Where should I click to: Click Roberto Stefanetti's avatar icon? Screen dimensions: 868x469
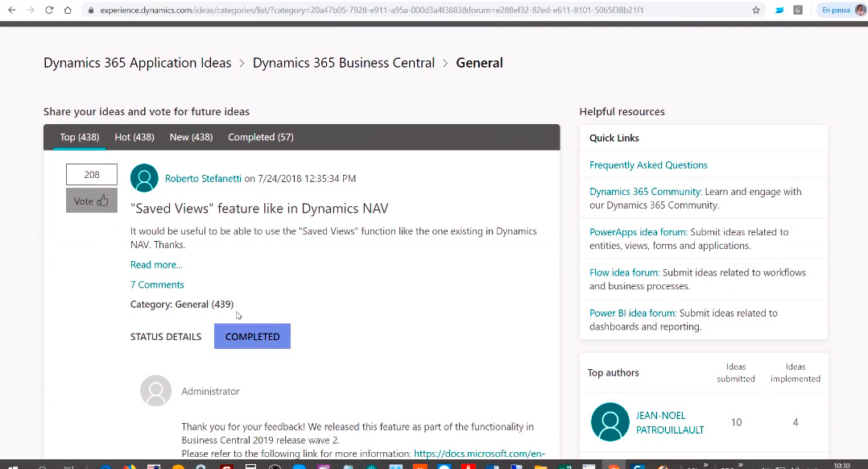(x=144, y=178)
